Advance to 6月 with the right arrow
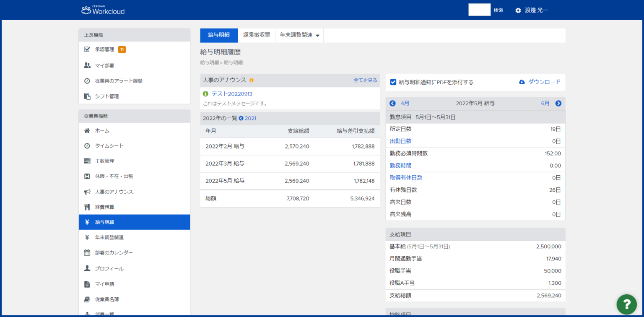 click(x=558, y=103)
